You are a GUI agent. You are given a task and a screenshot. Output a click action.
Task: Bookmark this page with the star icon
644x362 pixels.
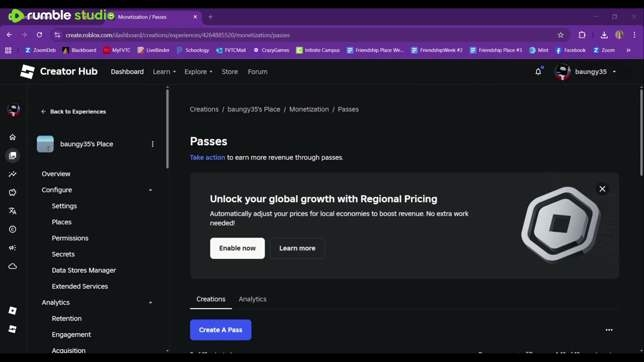[560, 35]
